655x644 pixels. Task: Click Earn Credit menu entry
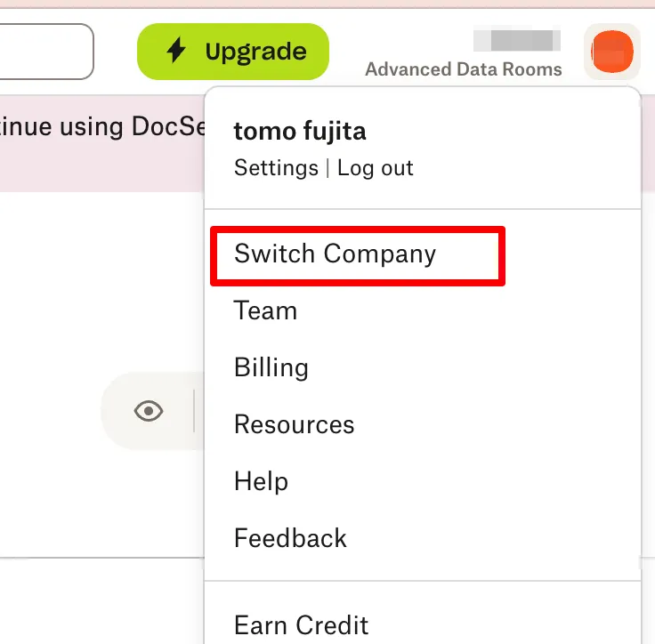(301, 625)
